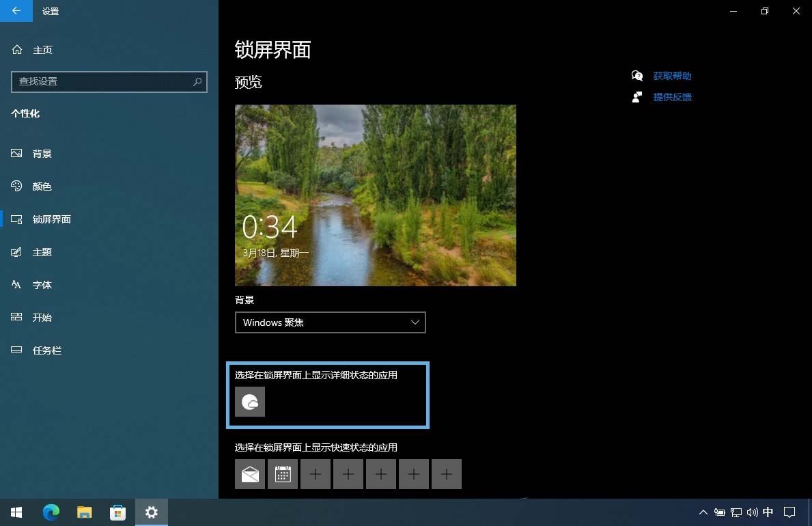
Task: Open the 颜色 settings page
Action: point(42,186)
